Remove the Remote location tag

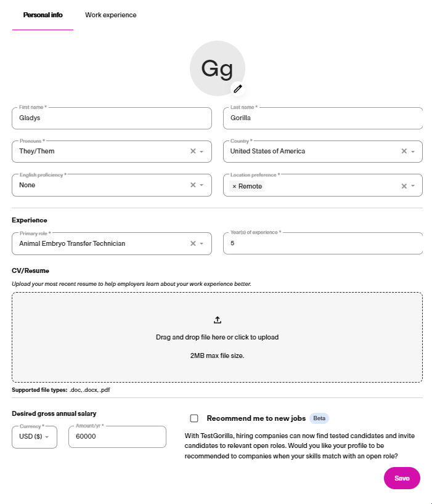tap(234, 187)
